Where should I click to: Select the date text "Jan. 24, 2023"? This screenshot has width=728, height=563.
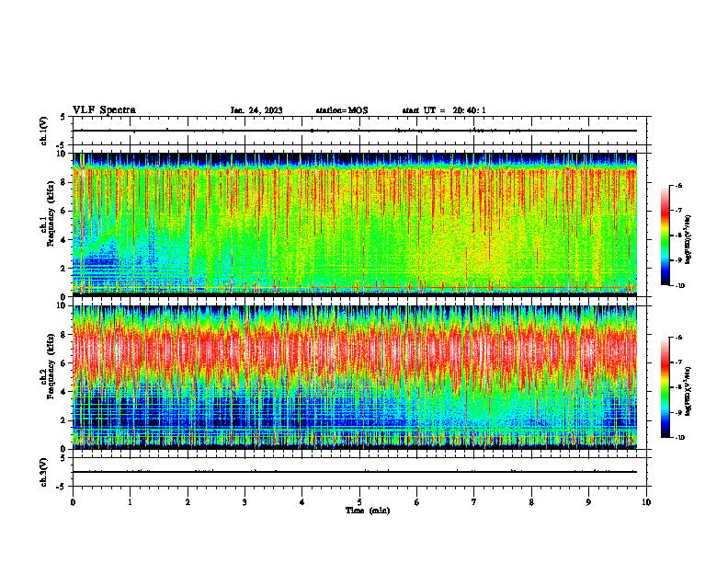point(256,110)
